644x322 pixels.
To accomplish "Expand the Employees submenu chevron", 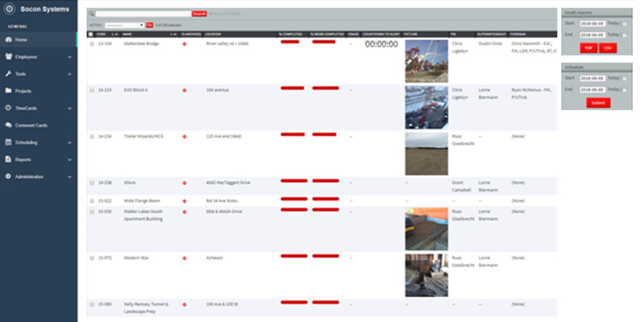I will click(x=70, y=56).
